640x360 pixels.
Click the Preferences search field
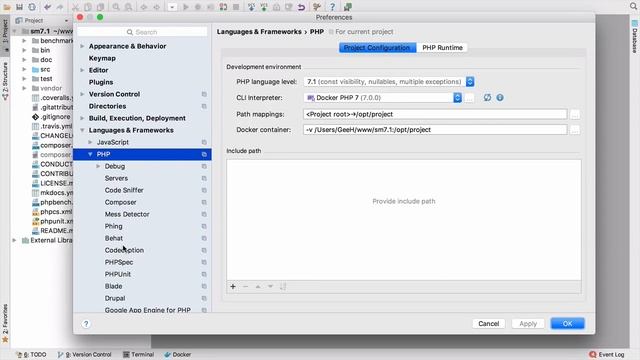pos(142,32)
